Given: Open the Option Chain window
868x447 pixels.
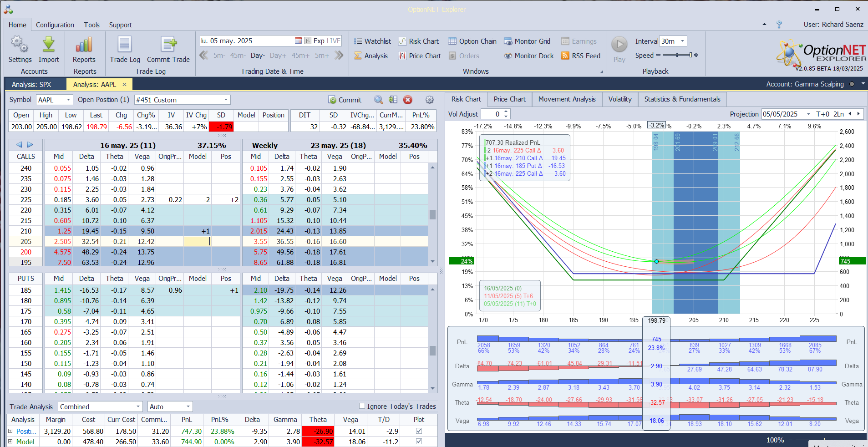Looking at the screenshot, I should [472, 41].
